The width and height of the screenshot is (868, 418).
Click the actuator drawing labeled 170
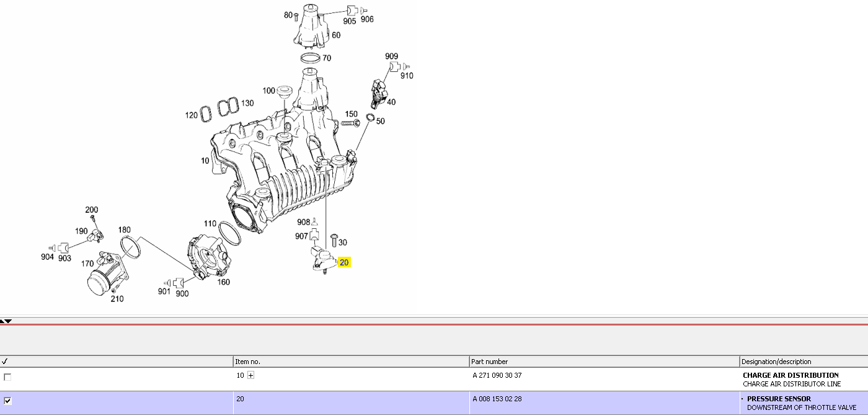click(108, 275)
